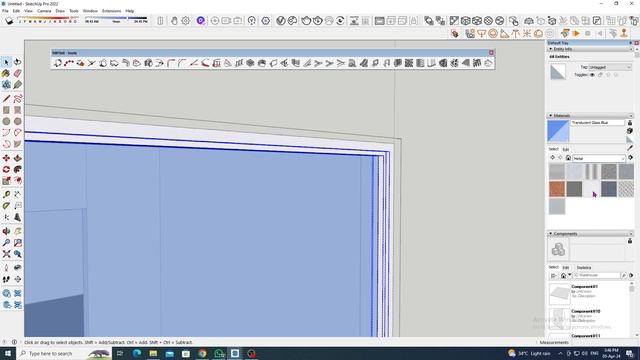This screenshot has height=360, width=640.
Task: Collapse the Components panel
Action: click(550, 234)
